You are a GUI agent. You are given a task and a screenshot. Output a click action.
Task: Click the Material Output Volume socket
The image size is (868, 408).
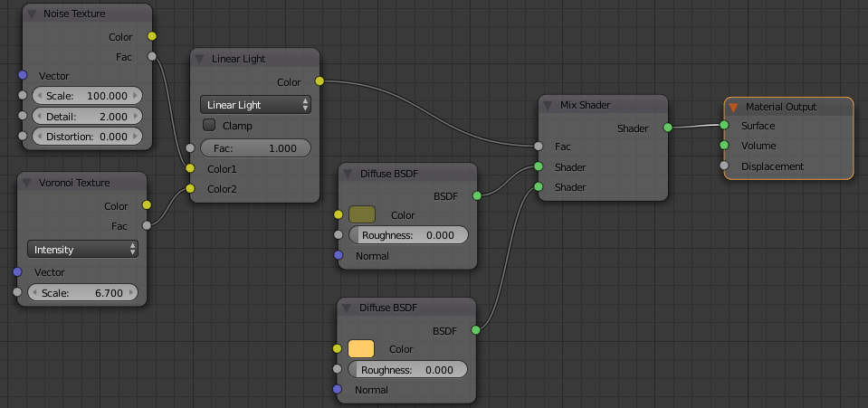click(724, 145)
